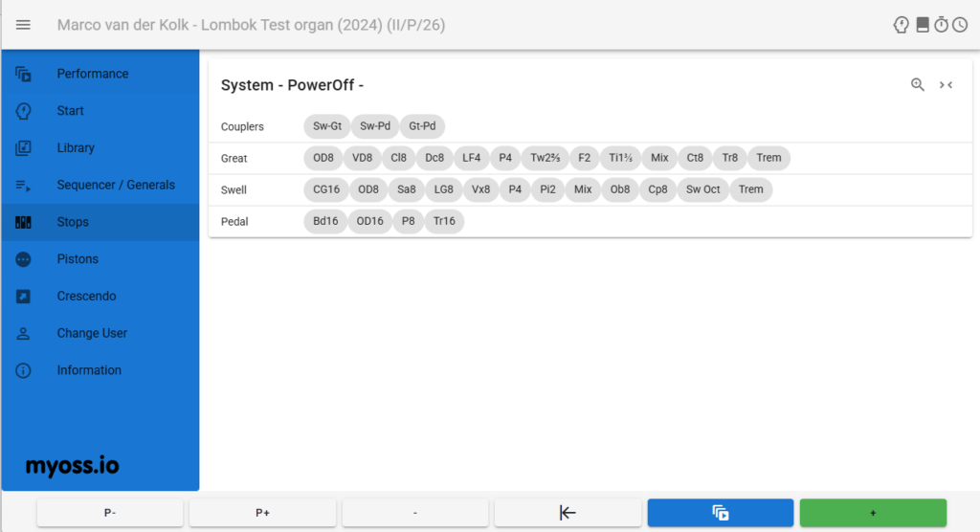This screenshot has width=980, height=532.
Task: Toggle the Pedal Bd16 stop
Action: click(x=325, y=221)
